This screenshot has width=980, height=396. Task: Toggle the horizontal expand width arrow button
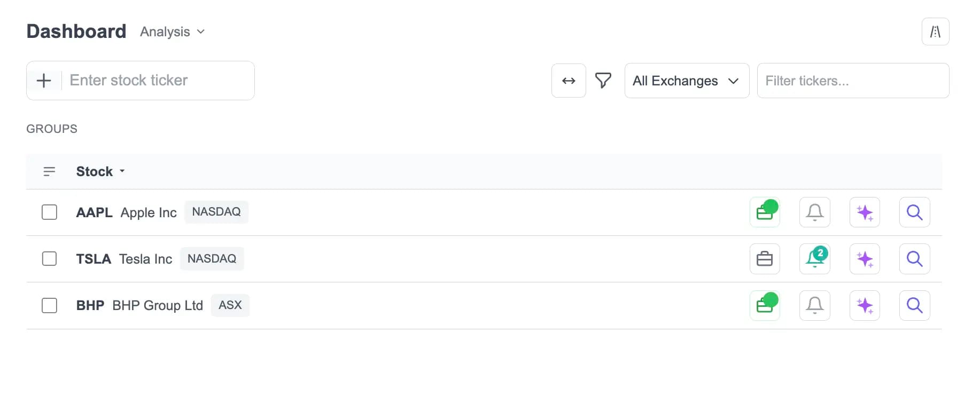click(569, 81)
